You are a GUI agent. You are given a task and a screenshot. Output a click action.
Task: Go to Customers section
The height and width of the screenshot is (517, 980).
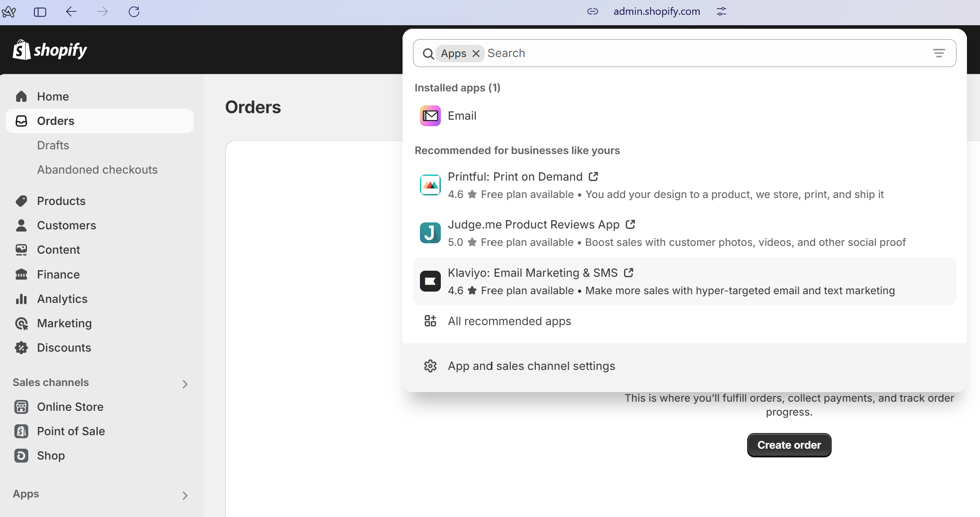(x=100, y=225)
